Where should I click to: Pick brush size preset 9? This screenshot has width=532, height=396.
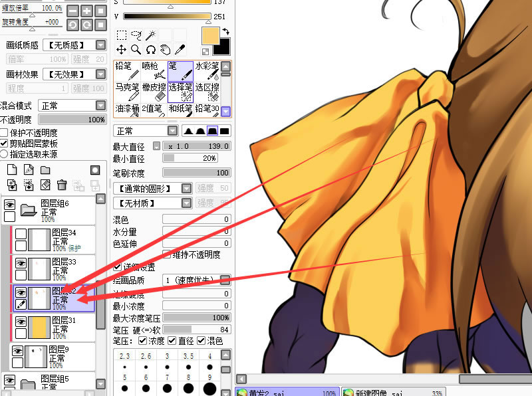[x=209, y=384]
